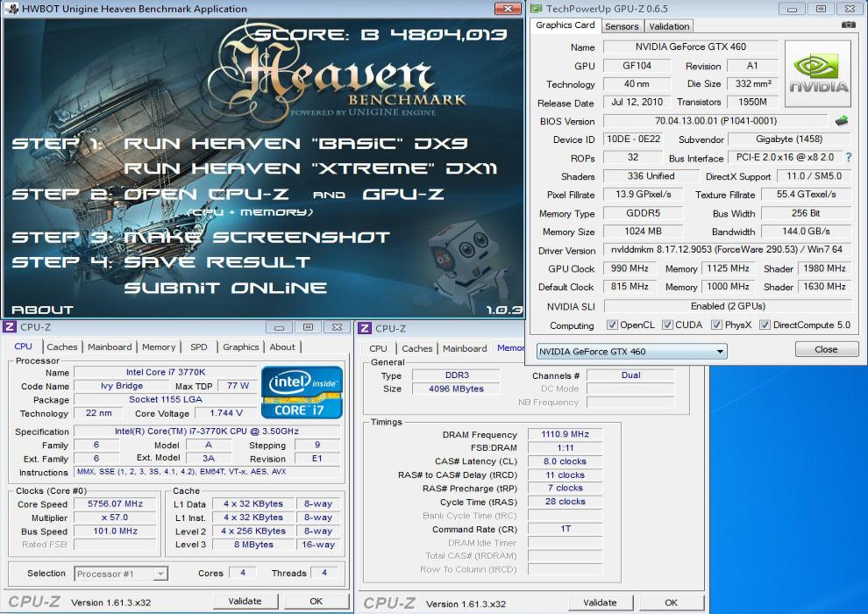Click CAS# Latency value 8.0 clocks

[565, 461]
